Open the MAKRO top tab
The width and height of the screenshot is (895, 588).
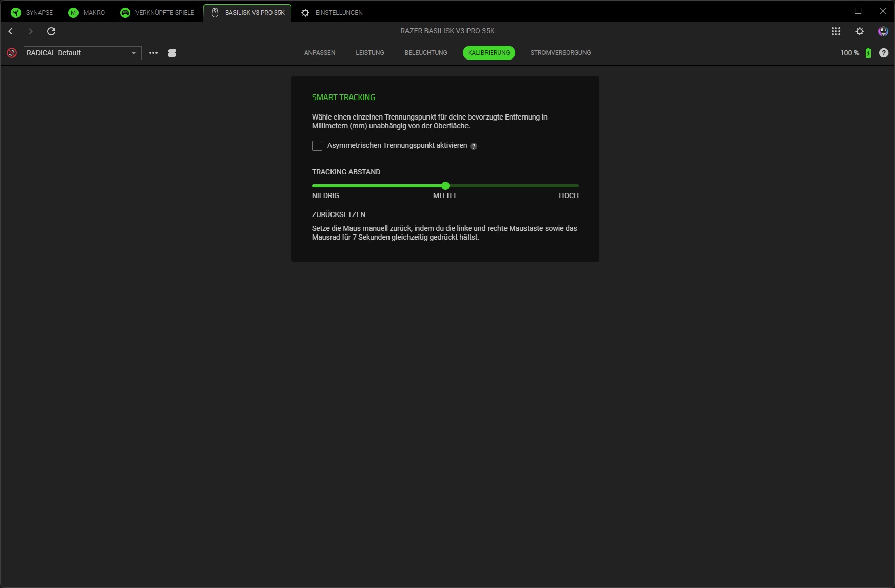(x=86, y=12)
